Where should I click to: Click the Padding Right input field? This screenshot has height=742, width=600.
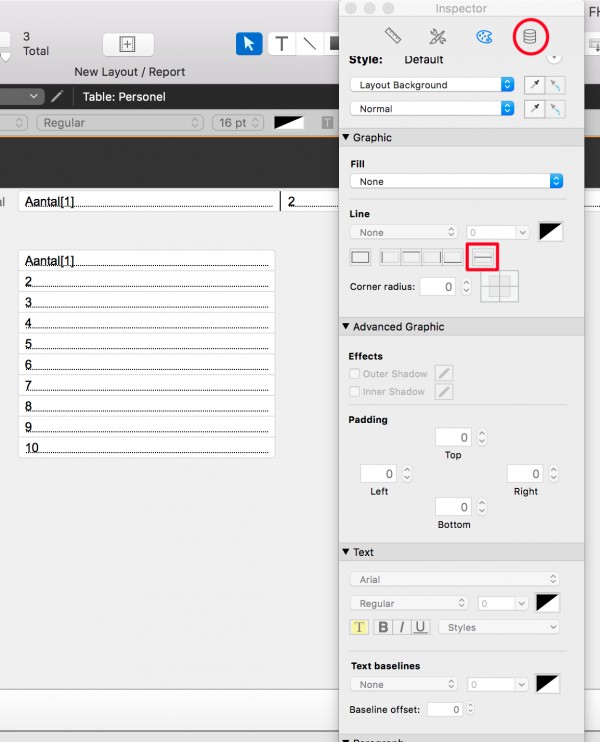coord(525,473)
